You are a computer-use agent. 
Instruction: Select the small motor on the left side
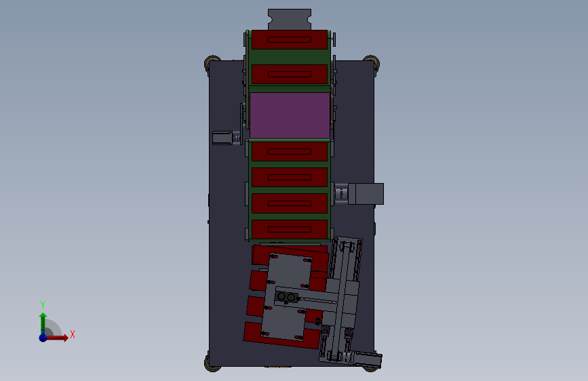coord(222,138)
